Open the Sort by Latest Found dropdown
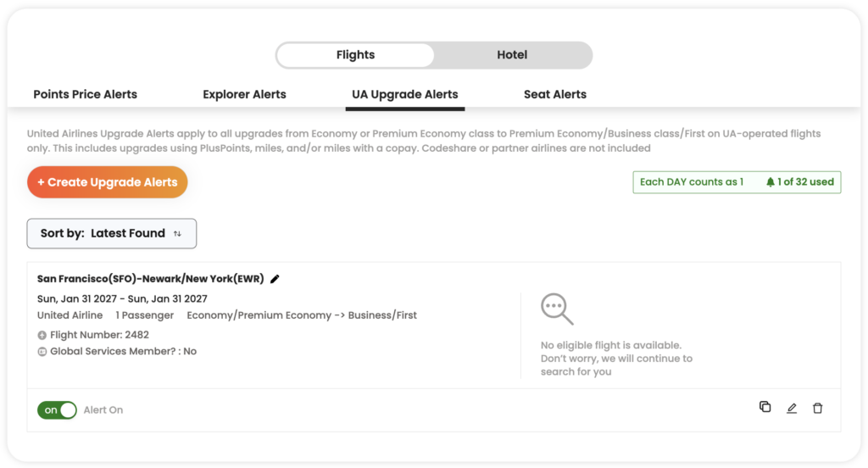868x468 pixels. (112, 233)
